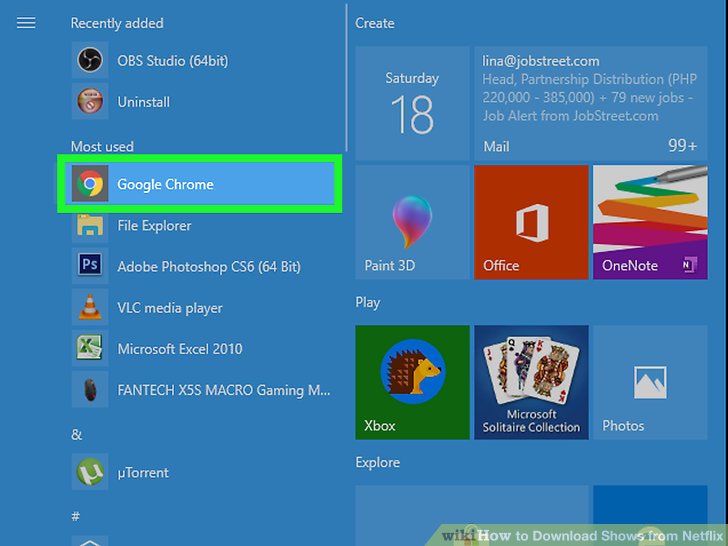Click the Photoshop Ps icon
Viewport: 728px width, 546px height.
point(90,266)
